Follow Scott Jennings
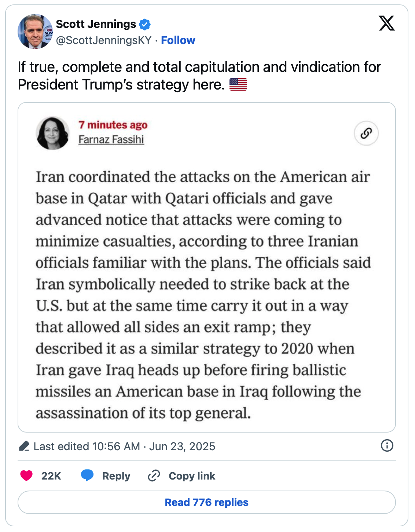The height and width of the screenshot is (532, 415). (178, 40)
